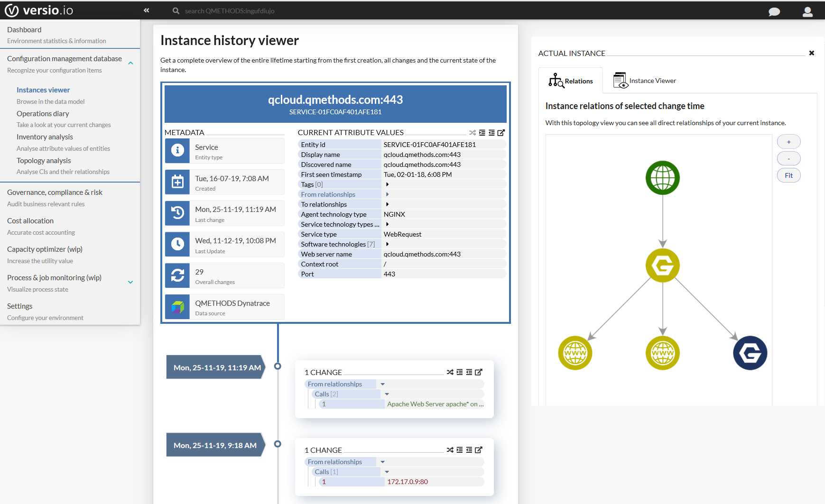Expand the Calls [2] relationship dropdown
The image size is (825, 504).
[387, 394]
